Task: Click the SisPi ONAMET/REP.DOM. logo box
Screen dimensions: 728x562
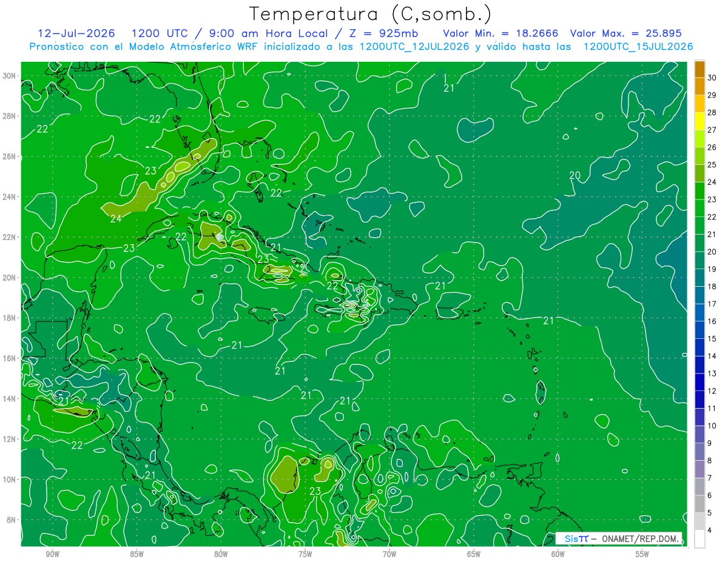Action: [x=619, y=538]
